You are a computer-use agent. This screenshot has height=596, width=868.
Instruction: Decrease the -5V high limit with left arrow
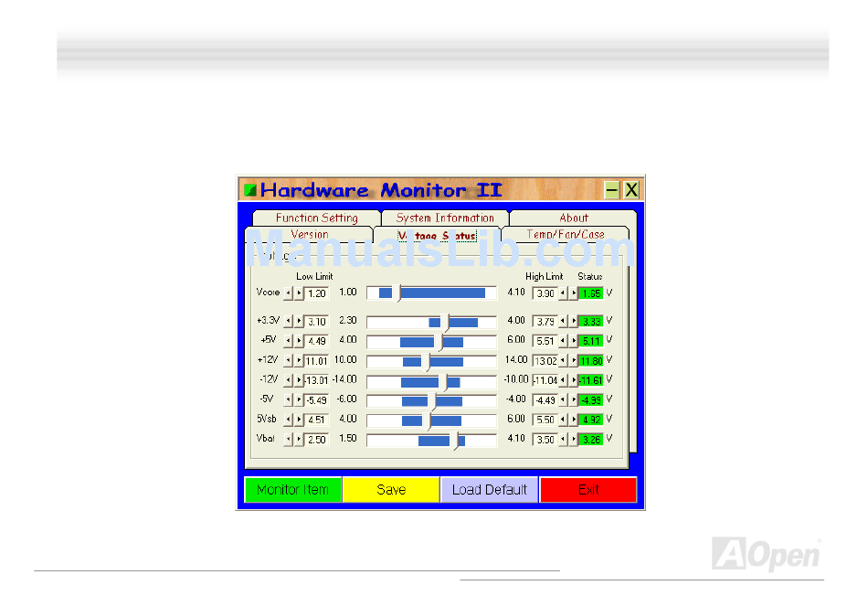[x=563, y=399]
